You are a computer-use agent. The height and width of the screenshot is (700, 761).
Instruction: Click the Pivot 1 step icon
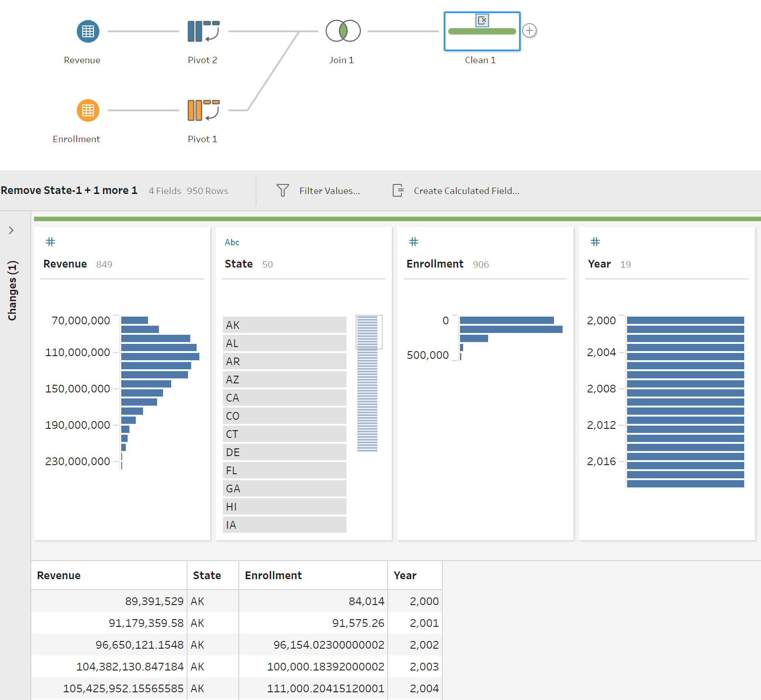coord(203,110)
